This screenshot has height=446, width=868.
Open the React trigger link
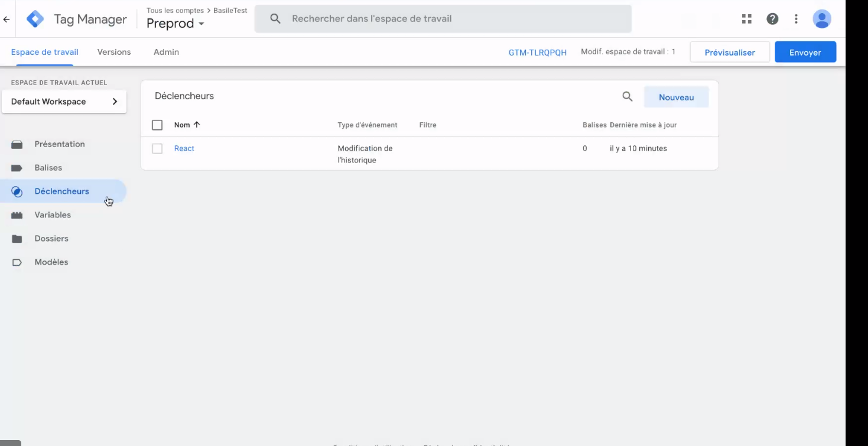point(184,148)
